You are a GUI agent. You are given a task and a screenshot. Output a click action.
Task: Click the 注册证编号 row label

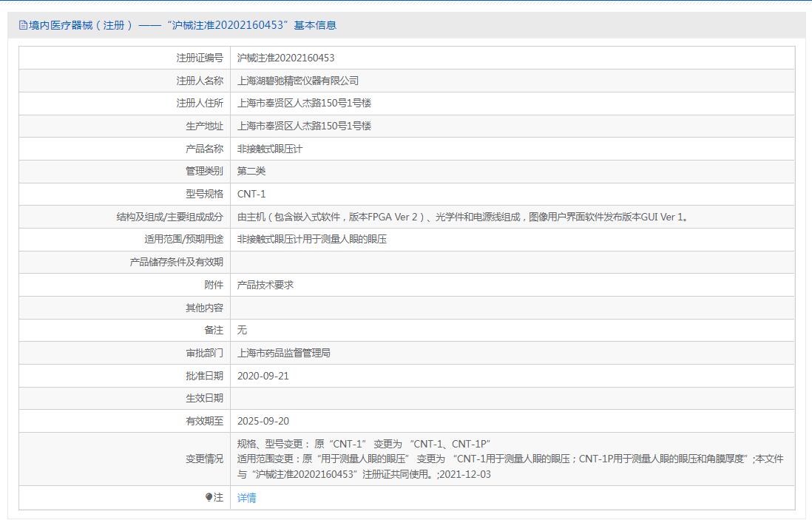coord(200,58)
